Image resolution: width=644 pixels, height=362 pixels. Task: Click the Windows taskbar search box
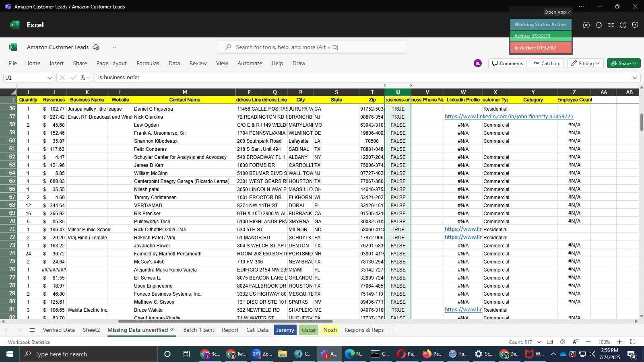click(x=88, y=354)
